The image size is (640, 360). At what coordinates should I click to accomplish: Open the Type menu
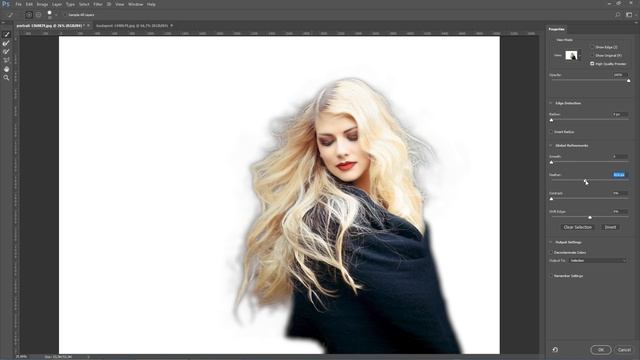pyautogui.click(x=71, y=4)
